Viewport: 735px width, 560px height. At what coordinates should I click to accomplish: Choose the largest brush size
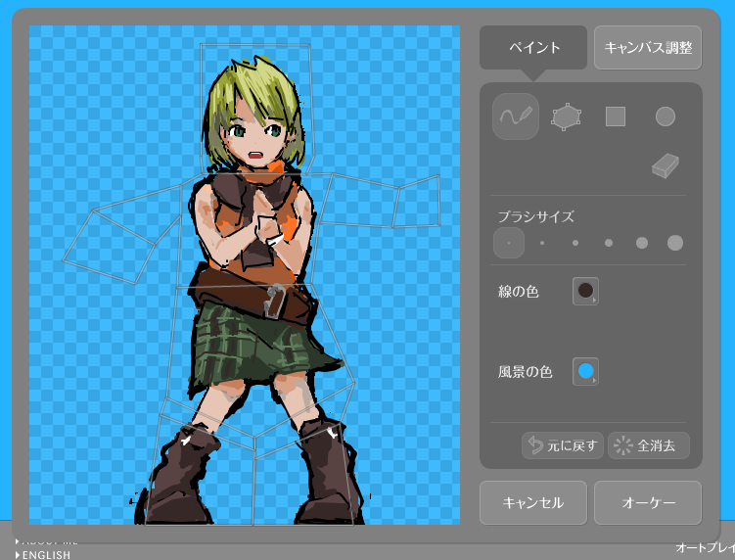675,243
